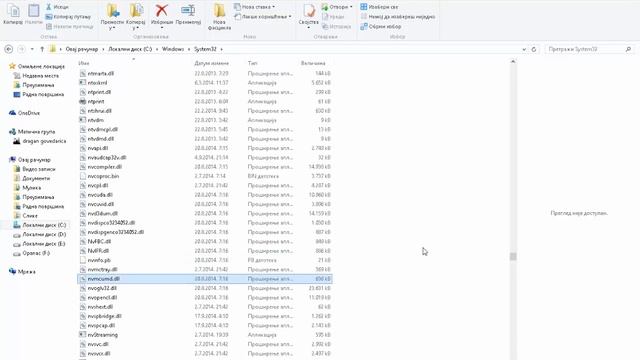Click Select all (Изабери све)
The height and width of the screenshot is (360, 640).
tap(379, 7)
